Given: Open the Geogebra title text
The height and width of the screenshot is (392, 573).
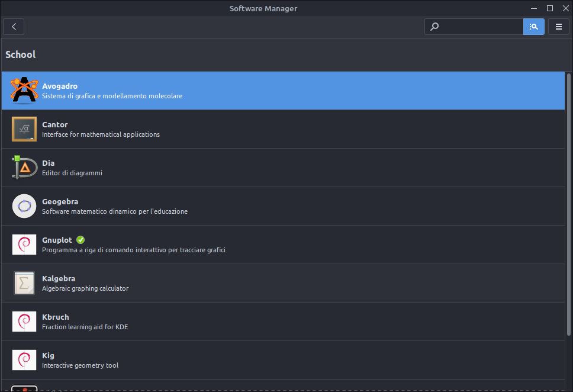Looking at the screenshot, I should (x=60, y=202).
